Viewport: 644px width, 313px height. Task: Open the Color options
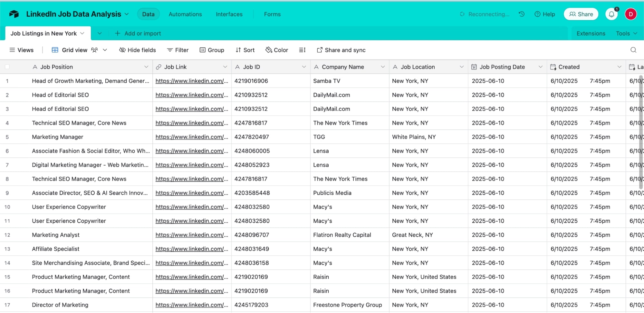point(277,50)
